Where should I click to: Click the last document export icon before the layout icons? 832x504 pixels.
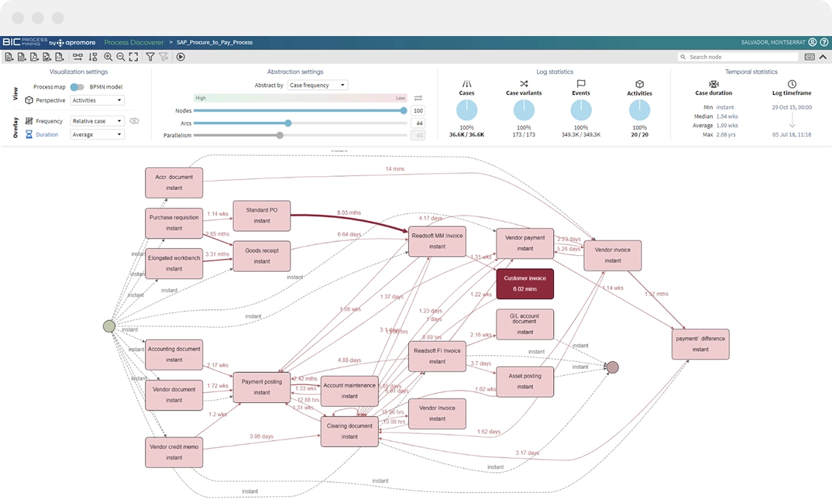60,57
